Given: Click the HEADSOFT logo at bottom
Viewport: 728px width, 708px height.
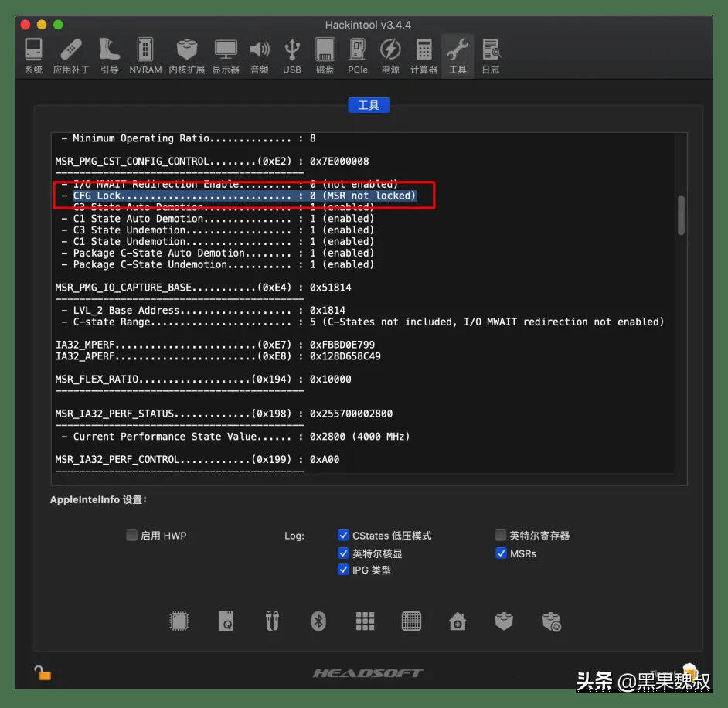Looking at the screenshot, I should pos(368,673).
